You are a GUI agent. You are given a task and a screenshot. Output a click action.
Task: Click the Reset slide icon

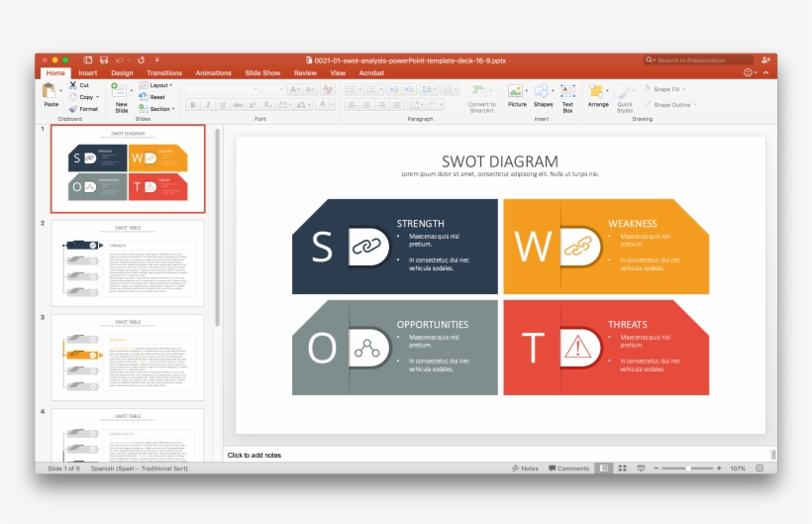(x=143, y=97)
